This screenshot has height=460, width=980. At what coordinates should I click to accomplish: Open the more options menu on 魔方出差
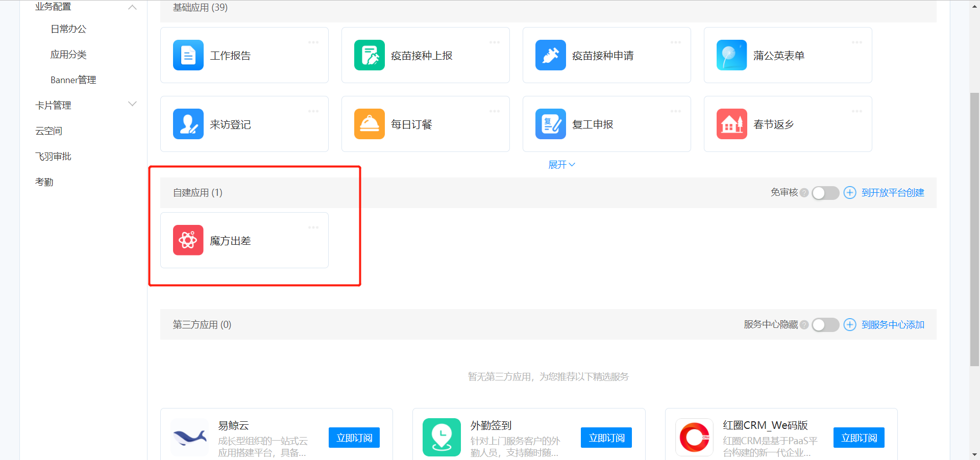[313, 227]
